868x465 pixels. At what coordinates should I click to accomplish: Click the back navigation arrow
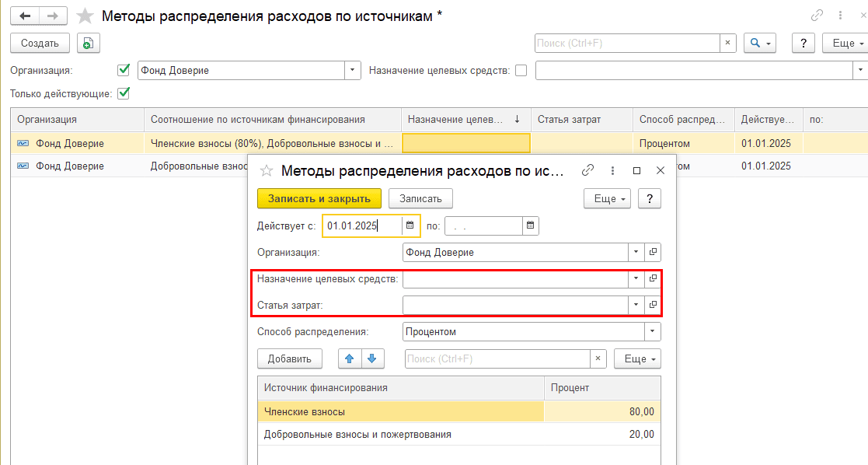25,16
